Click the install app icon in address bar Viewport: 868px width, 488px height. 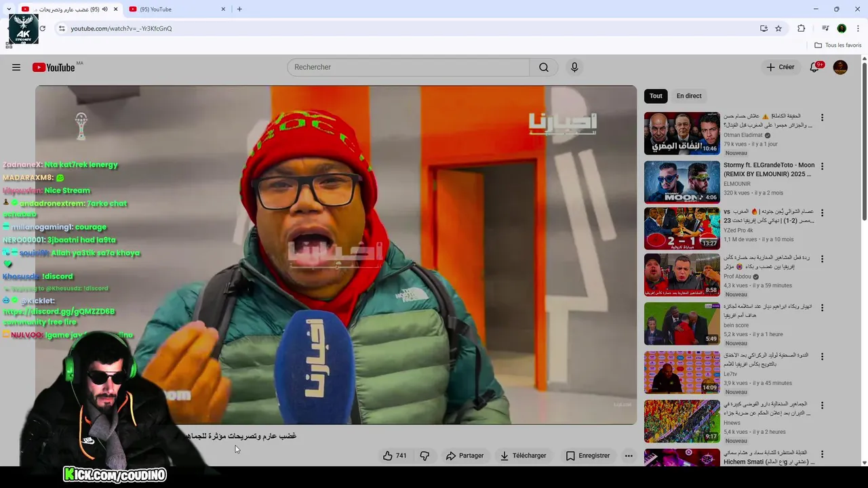764,28
